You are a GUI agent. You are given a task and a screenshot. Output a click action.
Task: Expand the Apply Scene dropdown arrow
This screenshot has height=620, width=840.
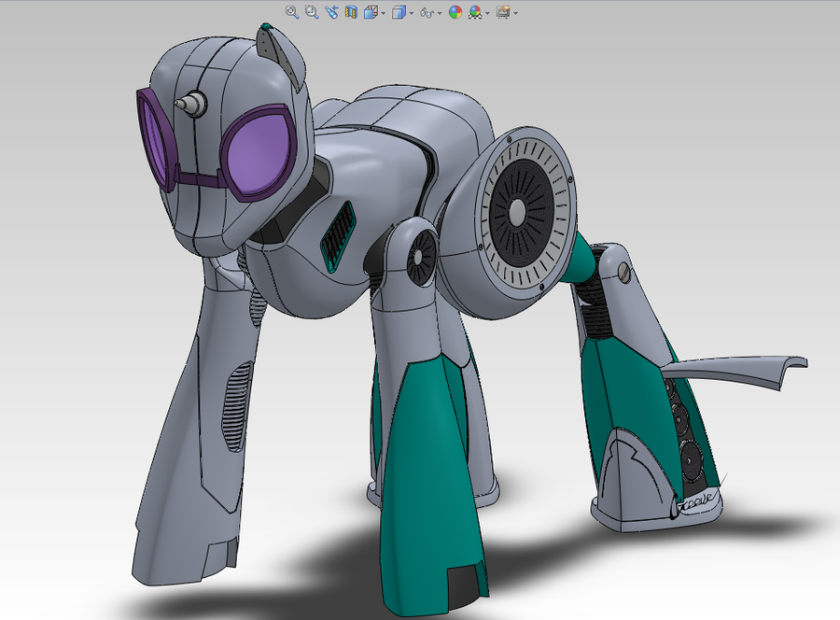click(x=487, y=13)
